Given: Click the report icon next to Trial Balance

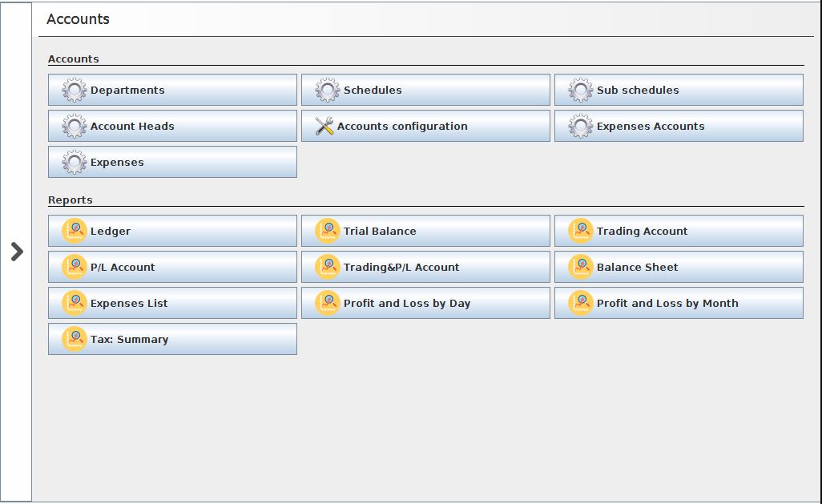Looking at the screenshot, I should [x=328, y=232].
